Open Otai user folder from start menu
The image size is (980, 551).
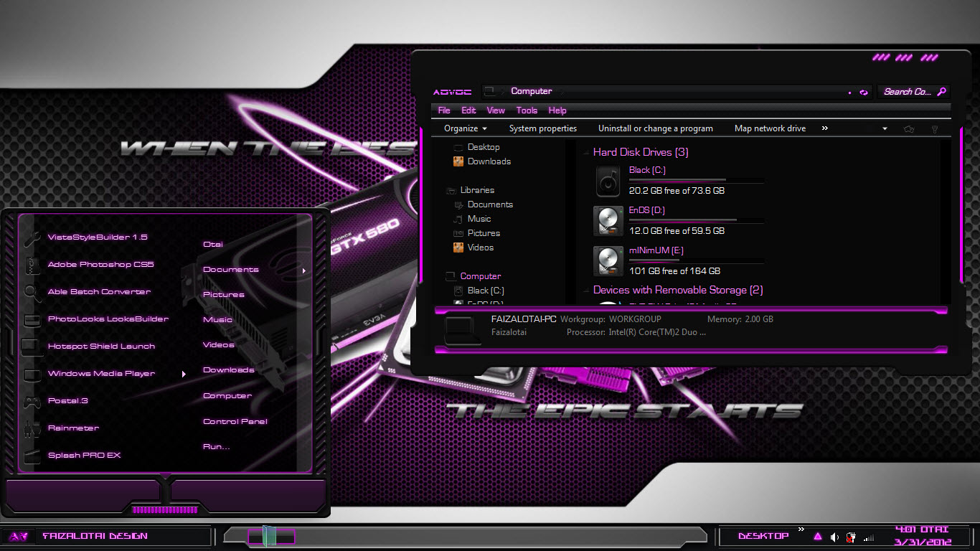(213, 245)
